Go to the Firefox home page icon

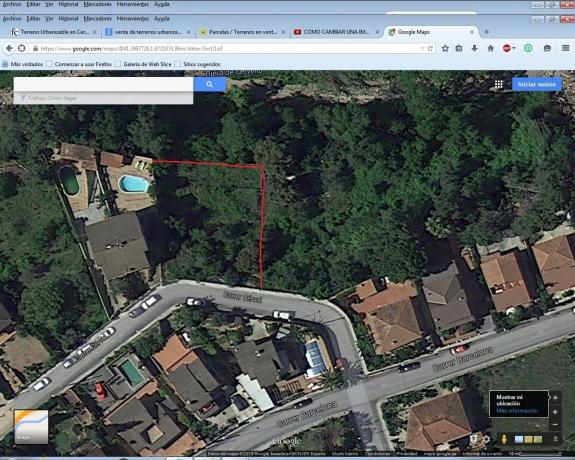(491, 48)
